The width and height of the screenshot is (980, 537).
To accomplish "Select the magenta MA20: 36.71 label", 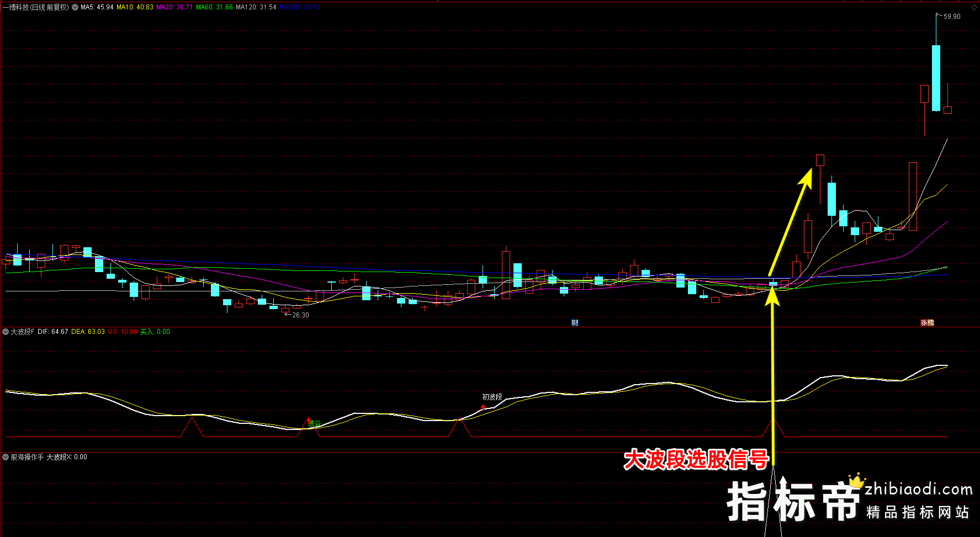I will coord(174,7).
